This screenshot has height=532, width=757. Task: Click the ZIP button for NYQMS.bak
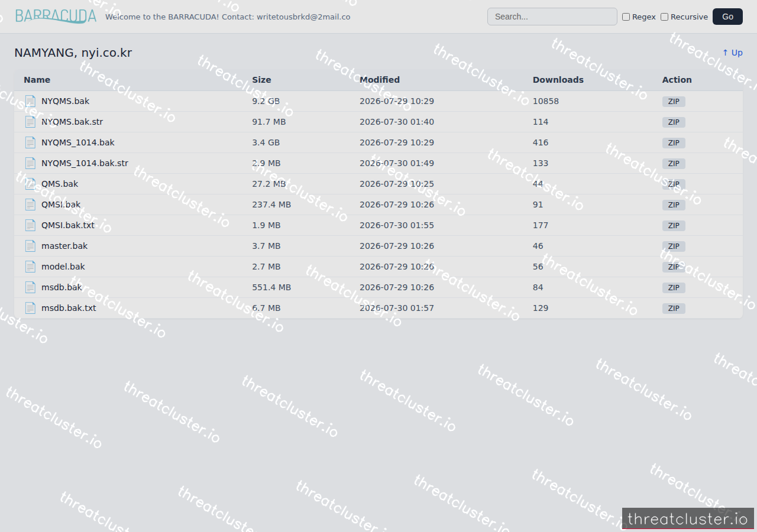click(674, 102)
